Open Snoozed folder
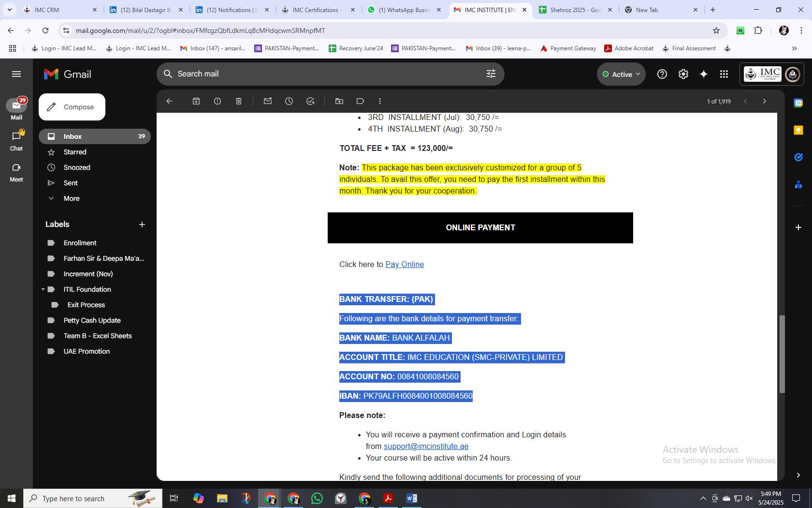Image resolution: width=812 pixels, height=508 pixels. 77,167
